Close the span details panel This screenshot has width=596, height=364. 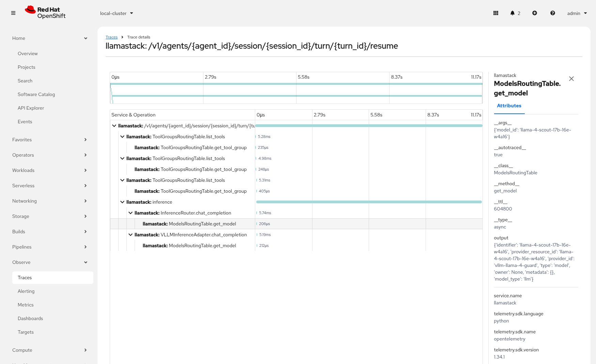pyautogui.click(x=571, y=79)
